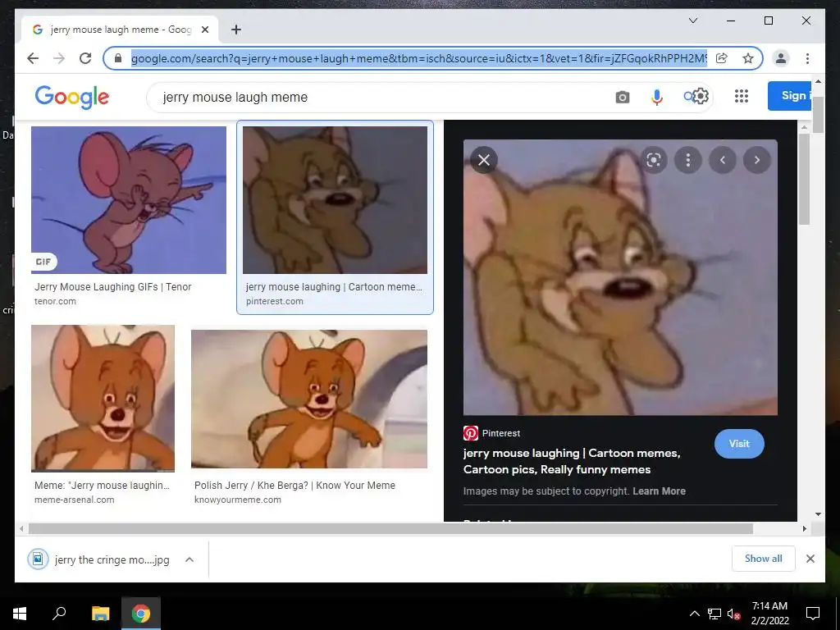
Task: Open the Tenor laughing Jerry GIF thumbnail
Action: tap(129, 200)
